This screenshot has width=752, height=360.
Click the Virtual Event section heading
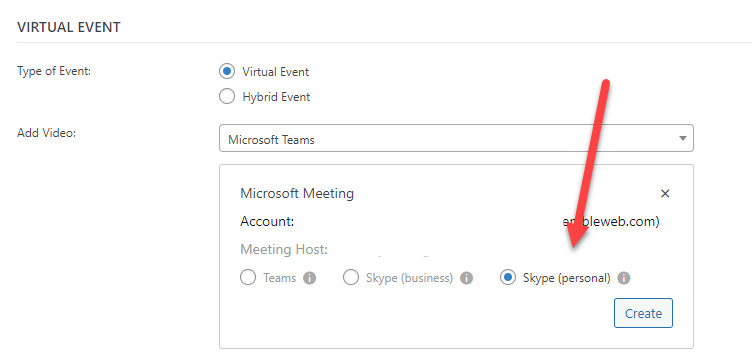69,27
